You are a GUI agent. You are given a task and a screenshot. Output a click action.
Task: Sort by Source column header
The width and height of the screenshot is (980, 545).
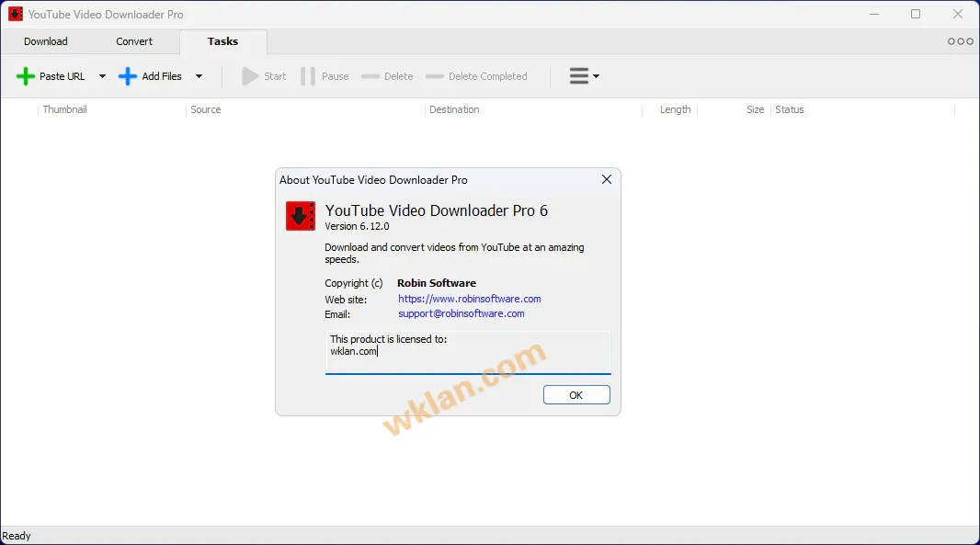(x=206, y=109)
